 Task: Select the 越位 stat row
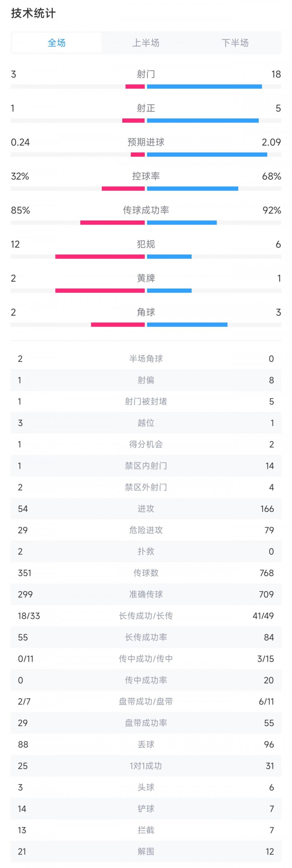146,423
